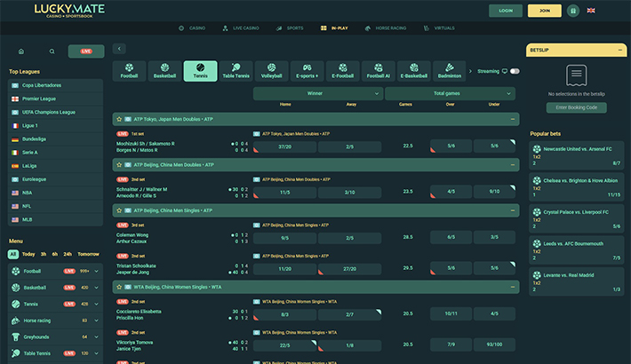Select the Volleyball sport icon
The width and height of the screenshot is (631, 364).
[x=272, y=71]
